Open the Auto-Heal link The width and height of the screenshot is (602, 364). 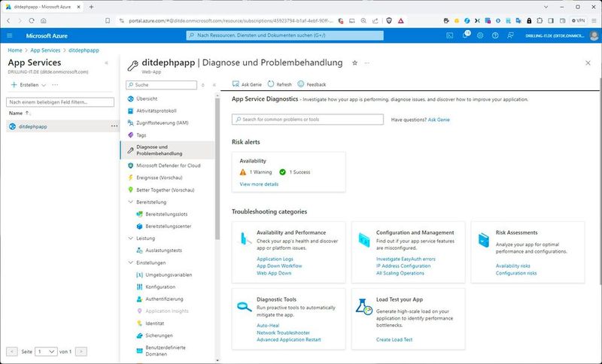tap(268, 325)
